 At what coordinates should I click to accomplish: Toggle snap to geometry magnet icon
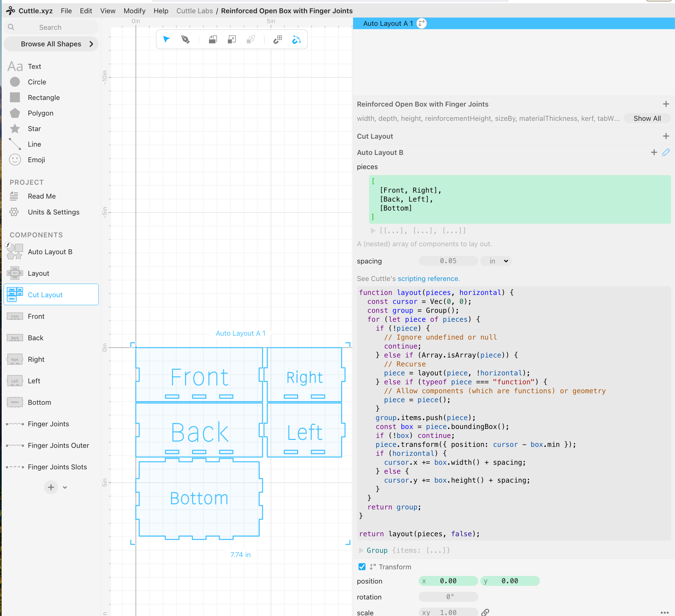pyautogui.click(x=296, y=39)
